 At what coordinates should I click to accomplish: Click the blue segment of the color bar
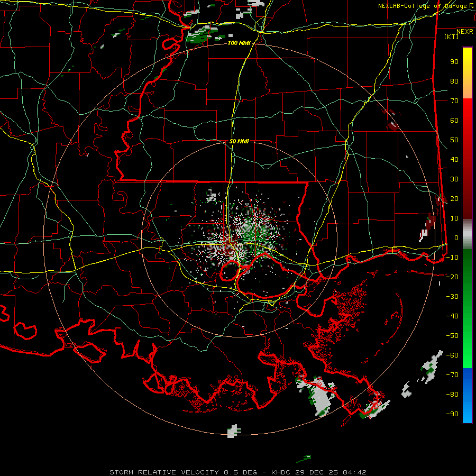[x=467, y=395]
